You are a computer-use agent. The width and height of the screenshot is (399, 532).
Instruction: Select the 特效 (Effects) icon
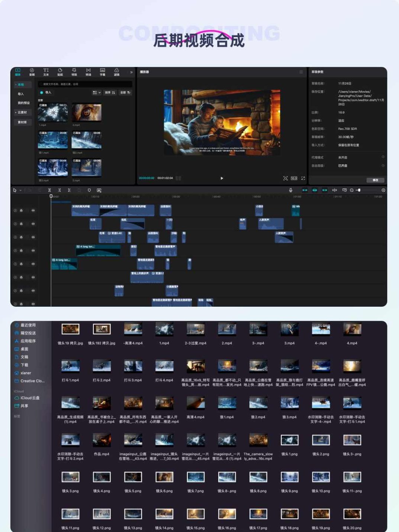(74, 72)
